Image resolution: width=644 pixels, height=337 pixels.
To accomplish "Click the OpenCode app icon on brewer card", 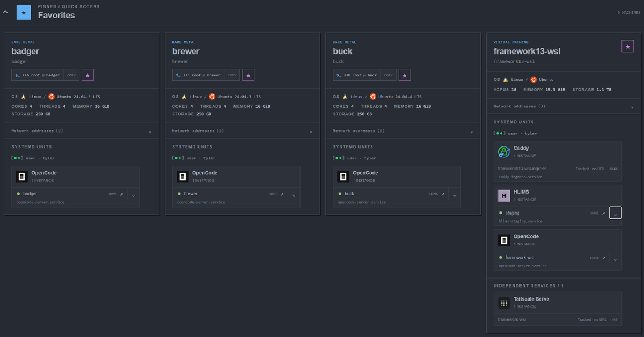I will coord(182,176).
